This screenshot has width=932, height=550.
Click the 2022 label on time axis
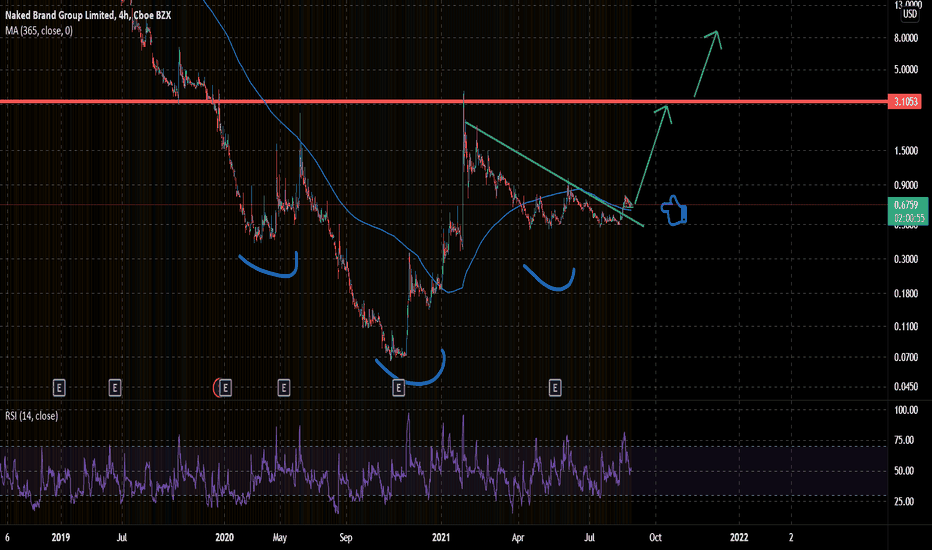(739, 538)
